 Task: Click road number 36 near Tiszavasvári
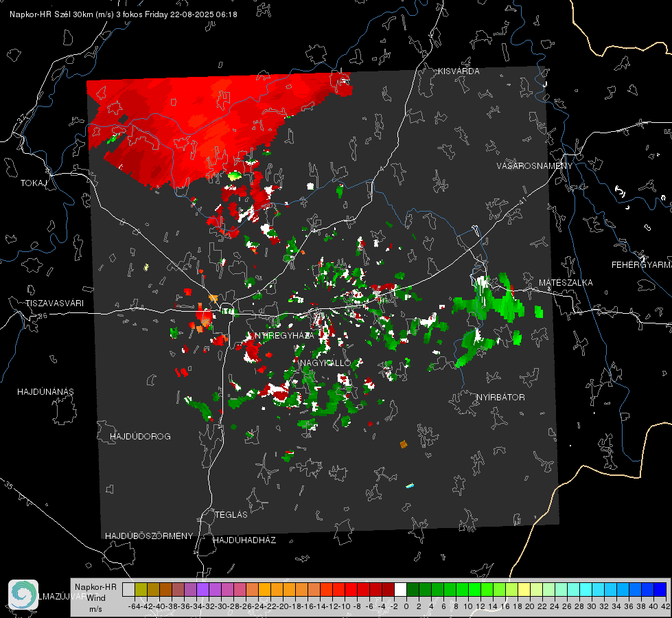pyautogui.click(x=43, y=316)
